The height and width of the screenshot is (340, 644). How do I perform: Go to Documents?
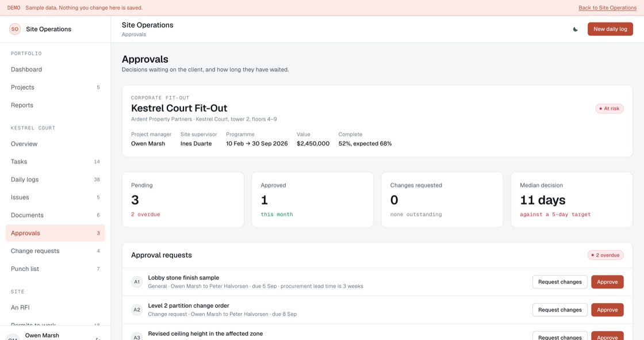click(x=55, y=215)
